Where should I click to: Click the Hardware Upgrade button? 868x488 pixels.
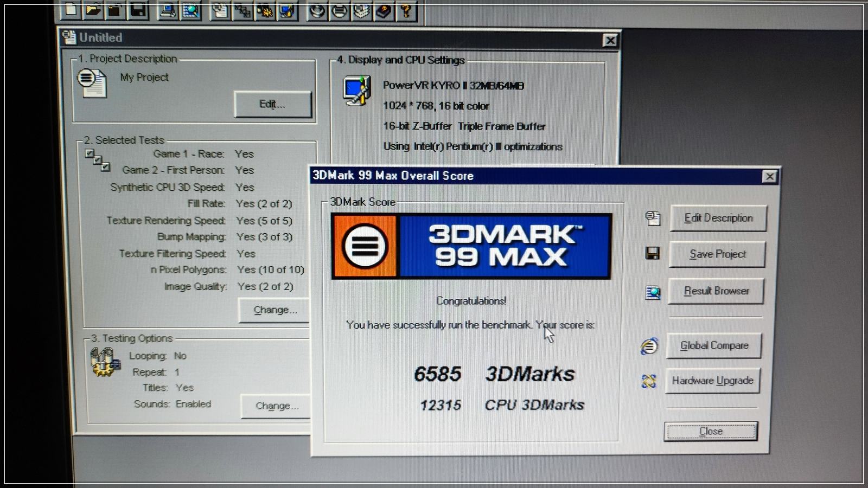pyautogui.click(x=712, y=381)
